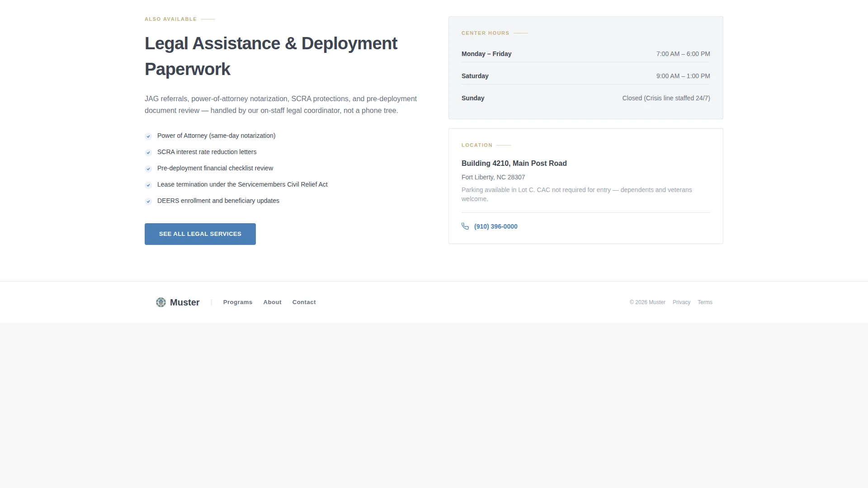Click Lease termination under Servicemembers Civil Relief Act
Screen dimensions: 868x488
(x=242, y=184)
